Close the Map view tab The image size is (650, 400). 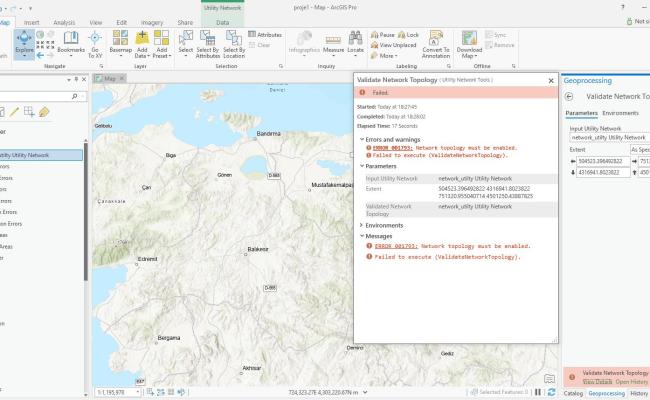click(x=121, y=78)
